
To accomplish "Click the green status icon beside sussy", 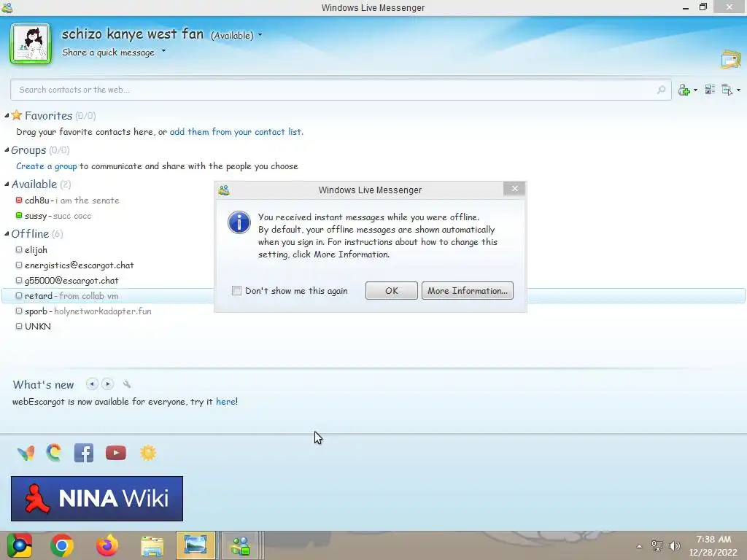I will tap(19, 215).
